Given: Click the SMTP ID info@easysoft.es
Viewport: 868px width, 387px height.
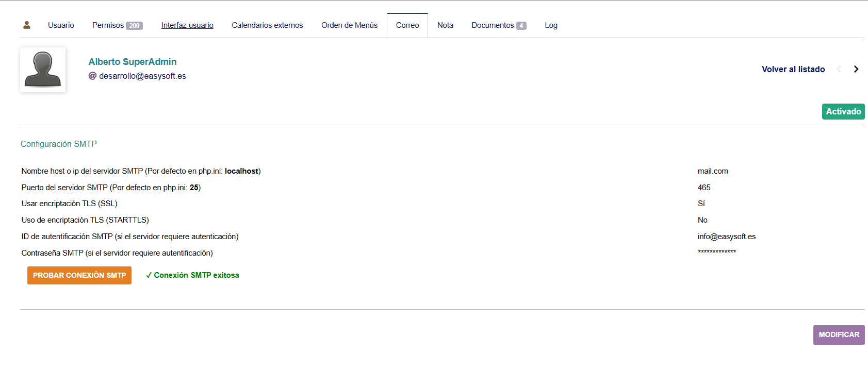Looking at the screenshot, I should point(727,237).
